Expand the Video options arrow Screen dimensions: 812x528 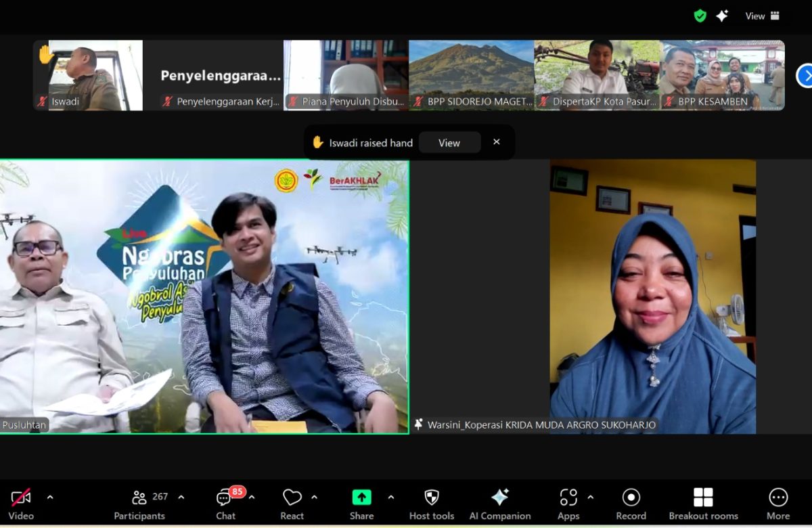pos(50,497)
